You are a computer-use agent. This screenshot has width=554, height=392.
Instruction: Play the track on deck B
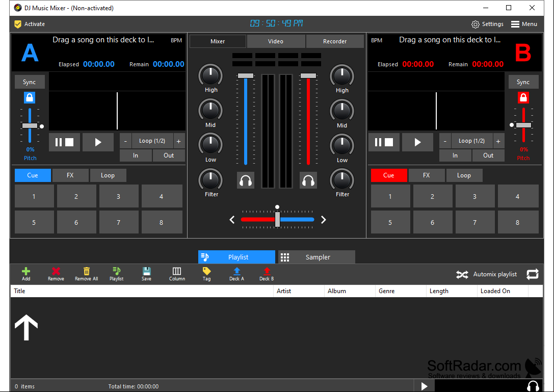point(417,142)
